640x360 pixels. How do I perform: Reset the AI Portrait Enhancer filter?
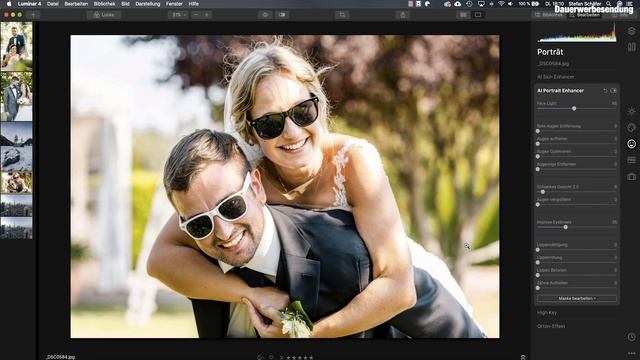click(x=605, y=91)
